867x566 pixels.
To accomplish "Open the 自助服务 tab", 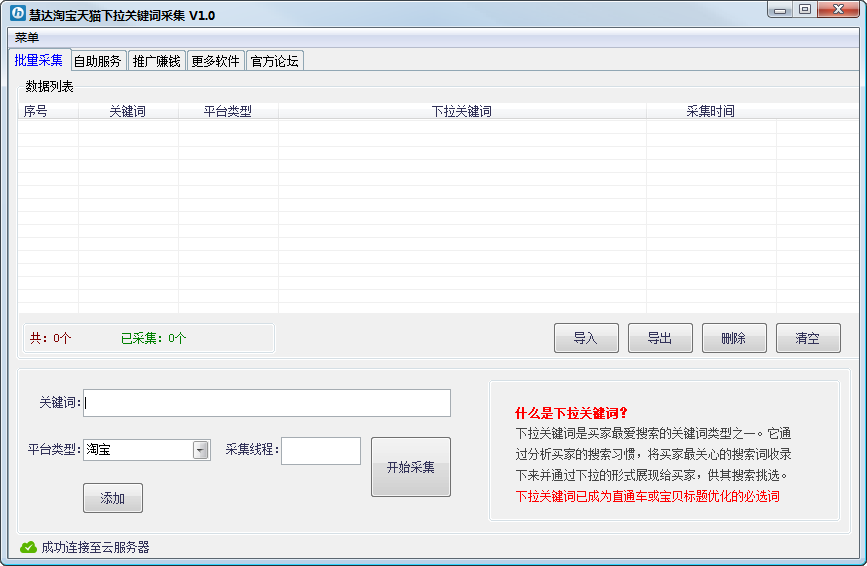I will click(x=97, y=61).
